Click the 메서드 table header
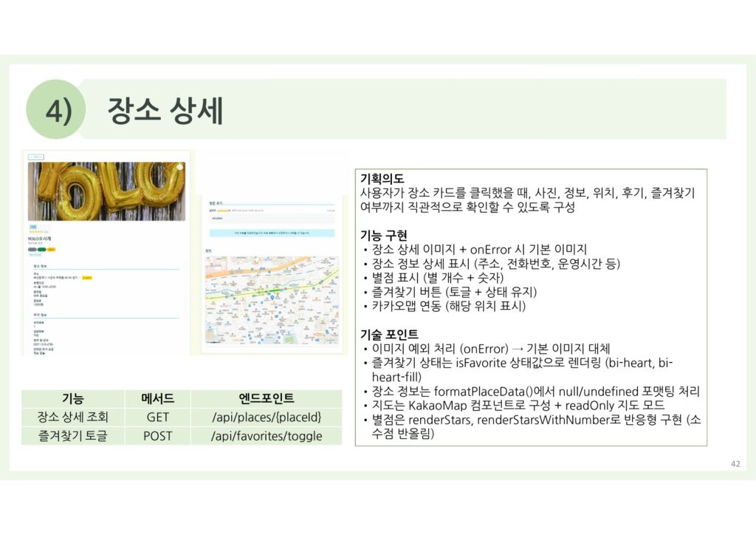The height and width of the screenshot is (535, 756). point(158,398)
